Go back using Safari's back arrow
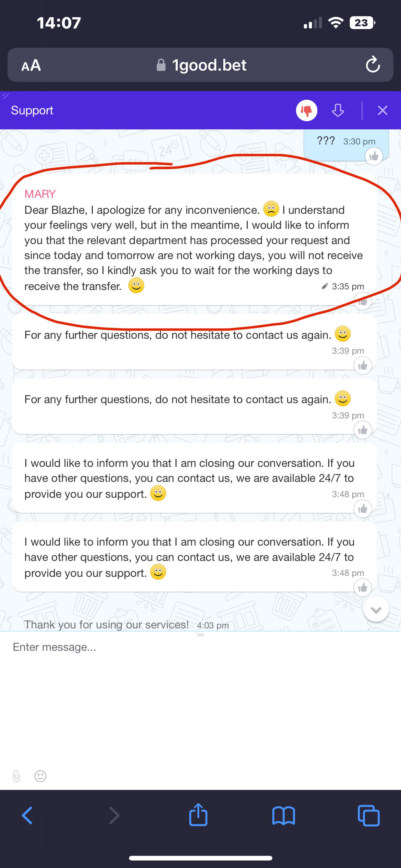The width and height of the screenshot is (401, 868). point(27,816)
